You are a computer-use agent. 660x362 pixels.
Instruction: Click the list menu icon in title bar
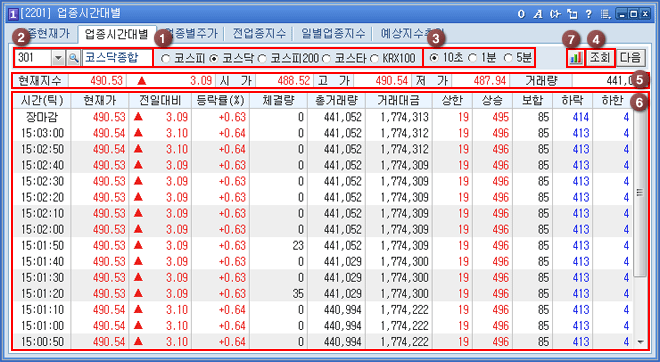[606, 14]
